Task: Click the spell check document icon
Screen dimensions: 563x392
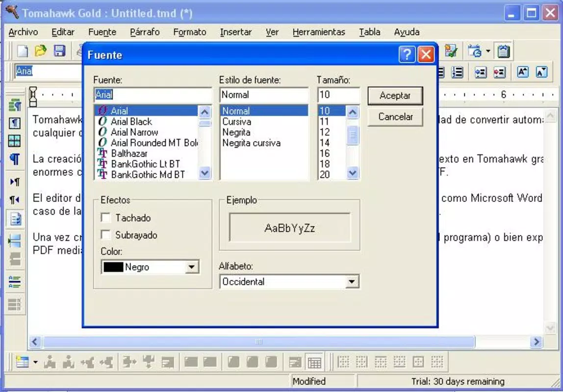Action: click(450, 51)
